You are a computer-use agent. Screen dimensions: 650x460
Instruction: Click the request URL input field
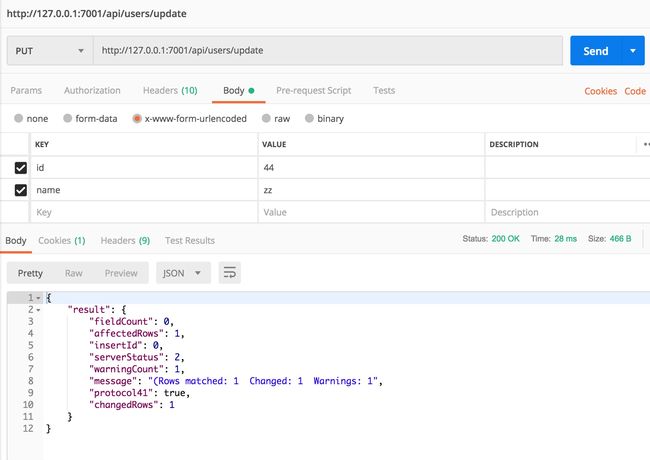328,51
